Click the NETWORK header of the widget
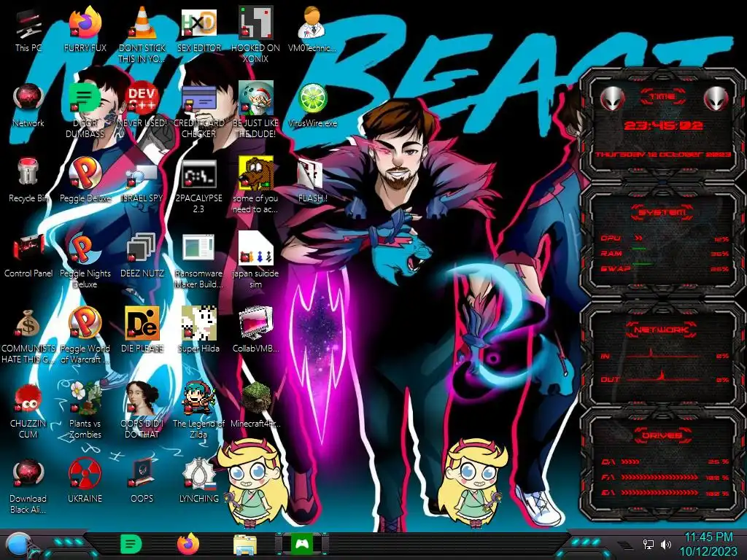The image size is (747, 560). pos(662,330)
